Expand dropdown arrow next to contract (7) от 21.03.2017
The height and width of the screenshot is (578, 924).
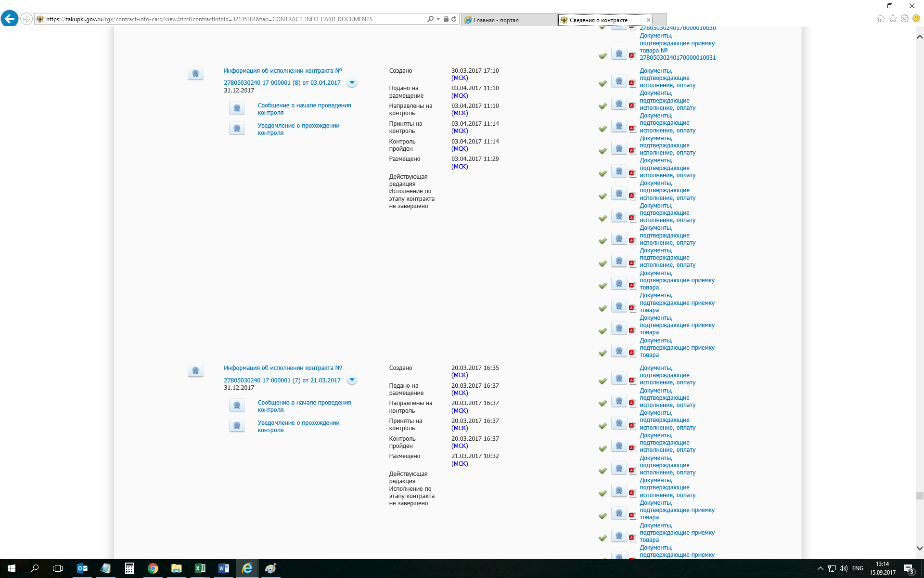(x=352, y=380)
